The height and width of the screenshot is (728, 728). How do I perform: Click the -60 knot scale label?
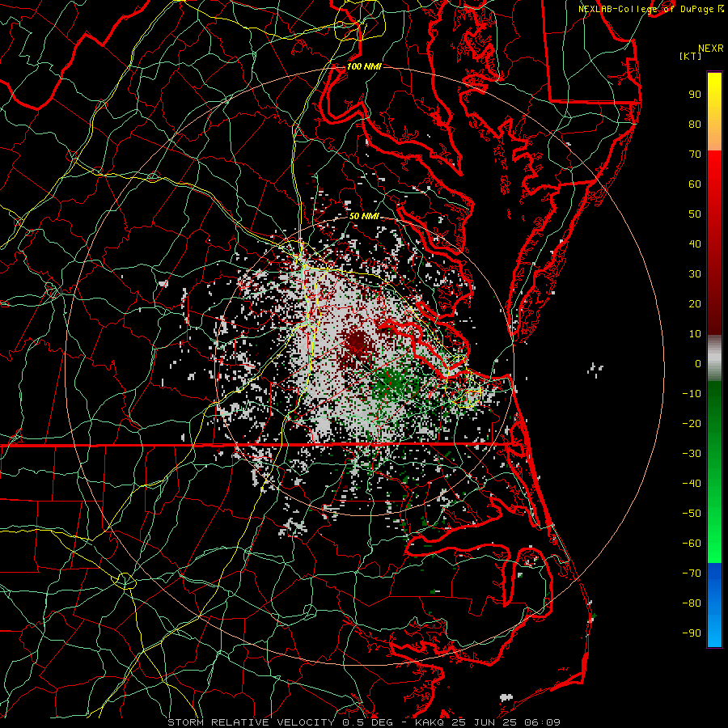click(x=692, y=544)
